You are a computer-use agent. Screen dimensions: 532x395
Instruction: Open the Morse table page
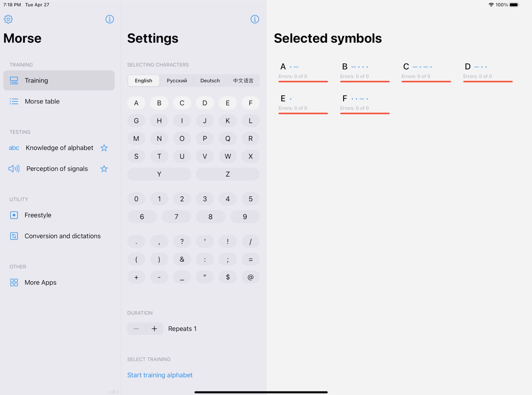pos(42,101)
